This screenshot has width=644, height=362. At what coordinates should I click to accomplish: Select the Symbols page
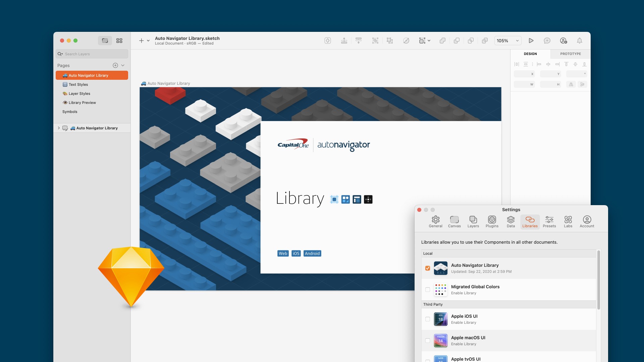(x=92, y=112)
